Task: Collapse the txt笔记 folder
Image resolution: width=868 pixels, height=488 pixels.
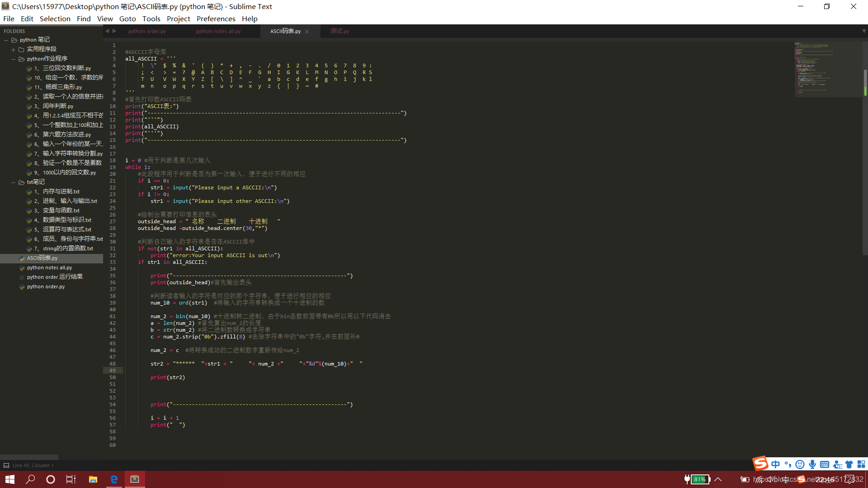Action: [14, 183]
